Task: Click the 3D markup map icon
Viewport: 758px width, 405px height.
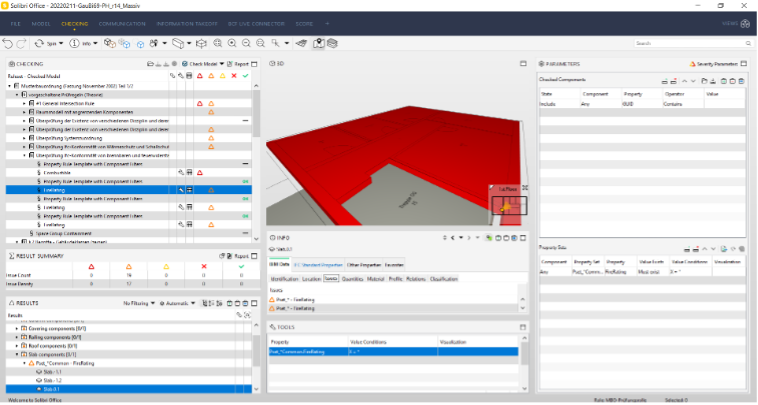Action: [319, 44]
